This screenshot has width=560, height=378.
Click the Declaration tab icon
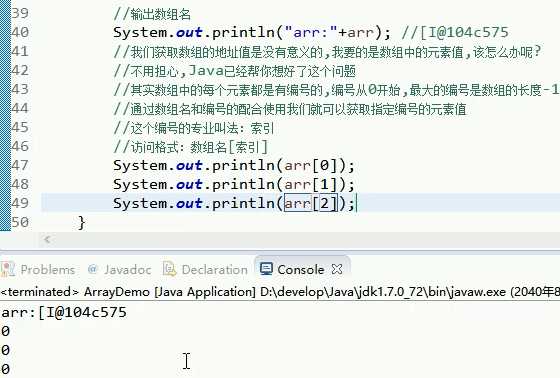pyautogui.click(x=169, y=269)
